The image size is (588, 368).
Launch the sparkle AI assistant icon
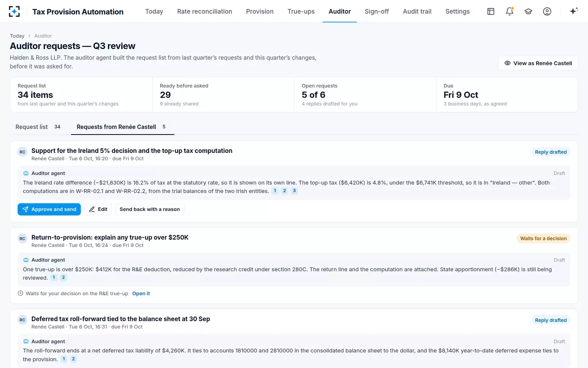[x=574, y=11]
